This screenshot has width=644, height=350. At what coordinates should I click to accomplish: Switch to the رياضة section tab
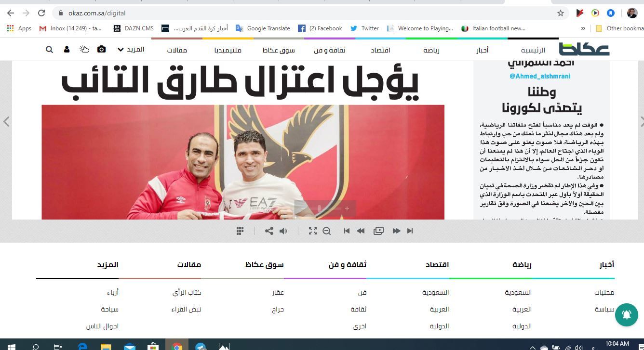tap(431, 49)
